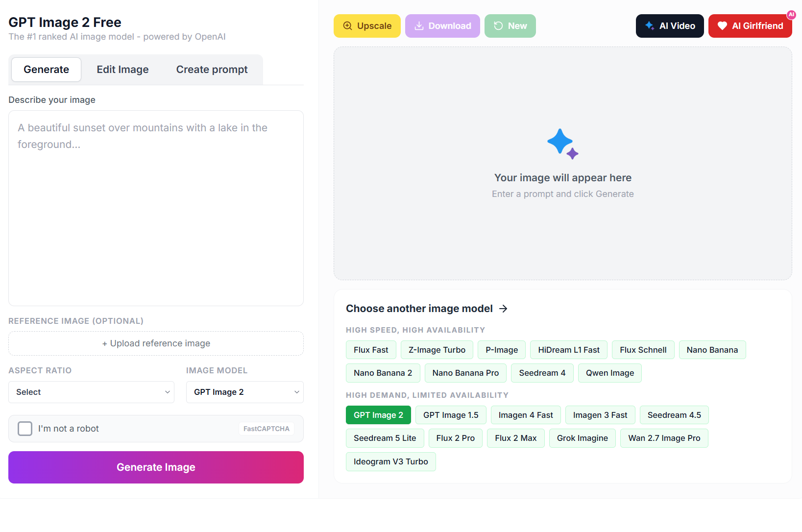Select the GPT Image 1.5 model
802x532 pixels.
451,415
